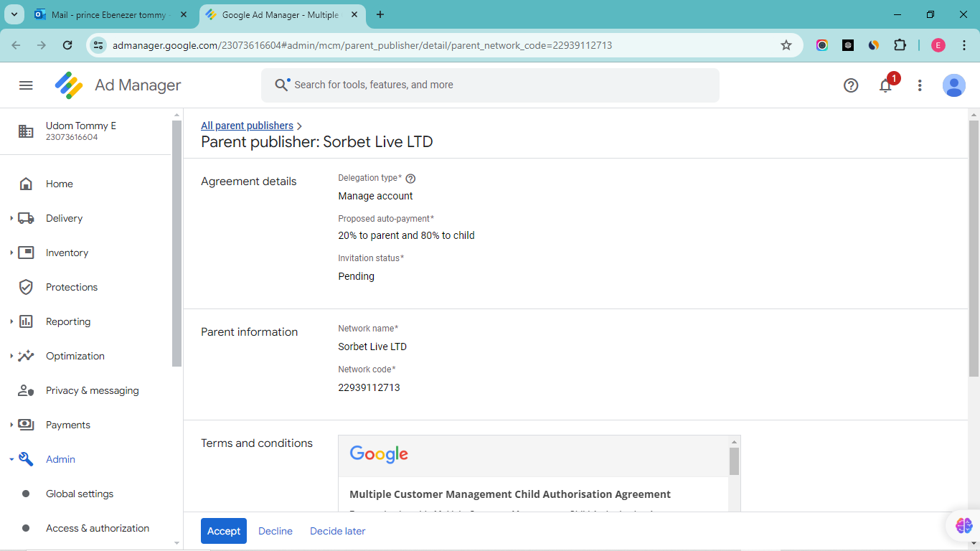
Task: Click the Payments money icon
Action: (x=26, y=425)
